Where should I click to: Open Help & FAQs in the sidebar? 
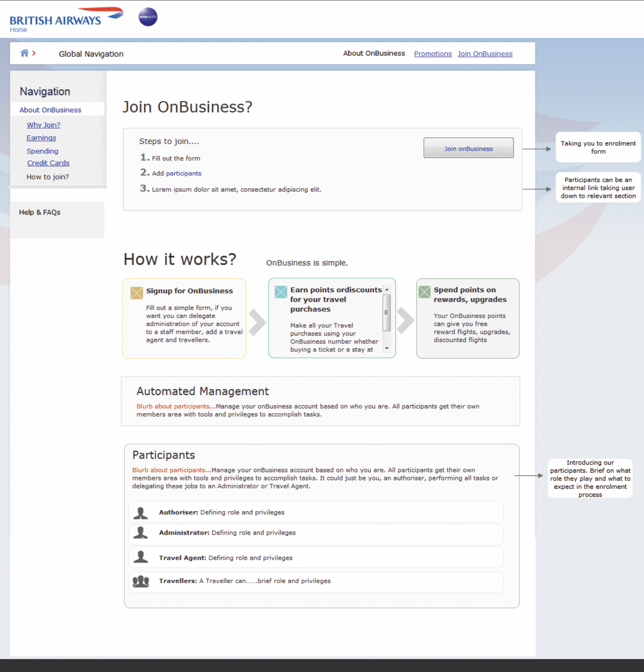coord(40,212)
